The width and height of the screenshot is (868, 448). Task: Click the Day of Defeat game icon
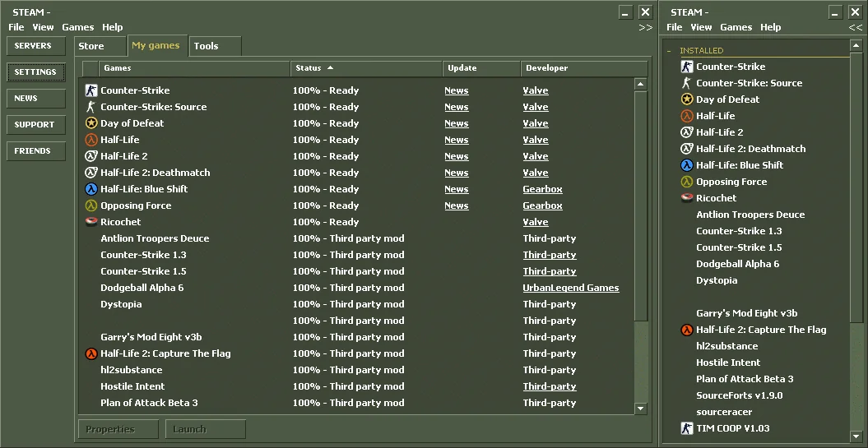pos(91,123)
